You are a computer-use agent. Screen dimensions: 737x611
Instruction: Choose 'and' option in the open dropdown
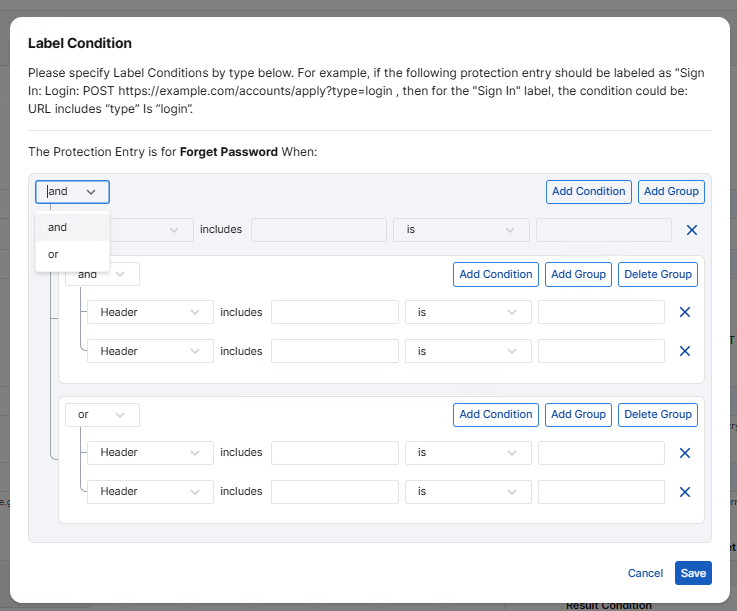[x=57, y=227]
